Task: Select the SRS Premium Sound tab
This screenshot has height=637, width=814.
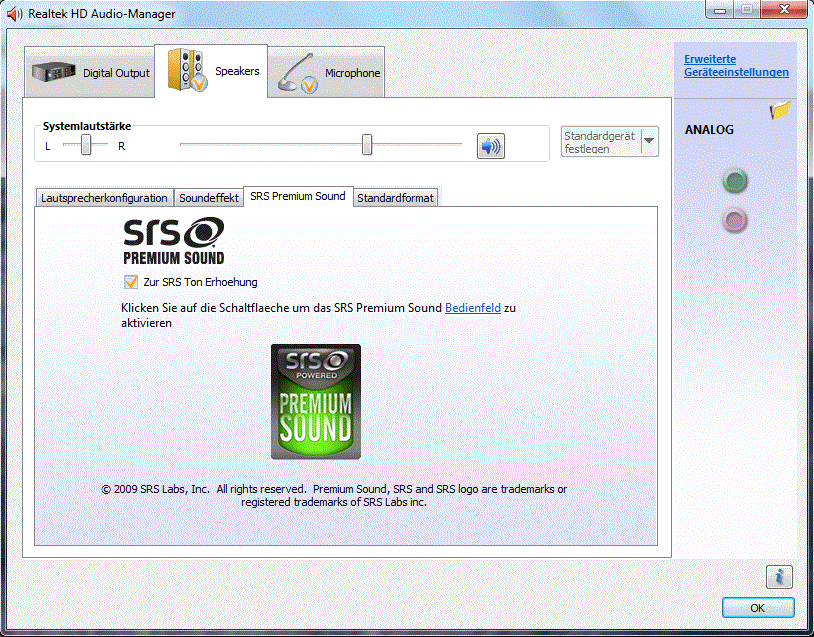Action: [298, 196]
